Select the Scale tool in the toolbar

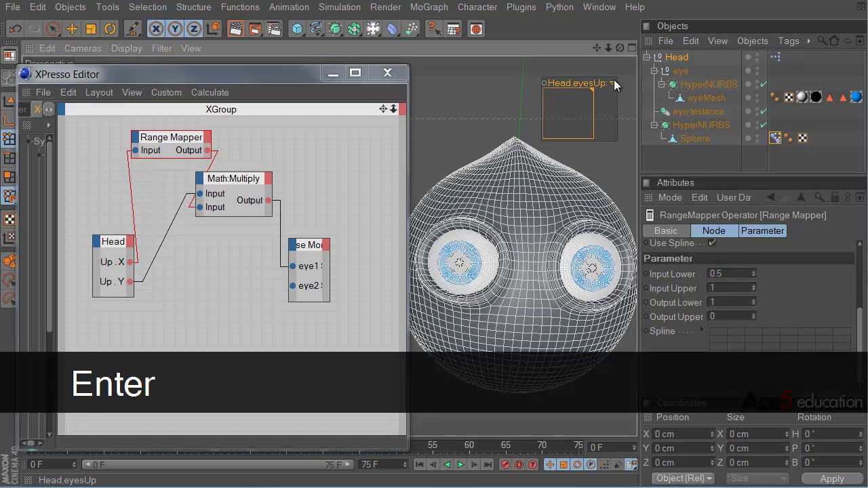91,29
